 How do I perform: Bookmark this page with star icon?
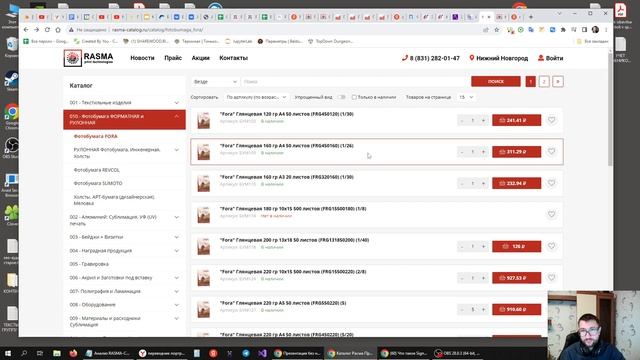click(496, 30)
